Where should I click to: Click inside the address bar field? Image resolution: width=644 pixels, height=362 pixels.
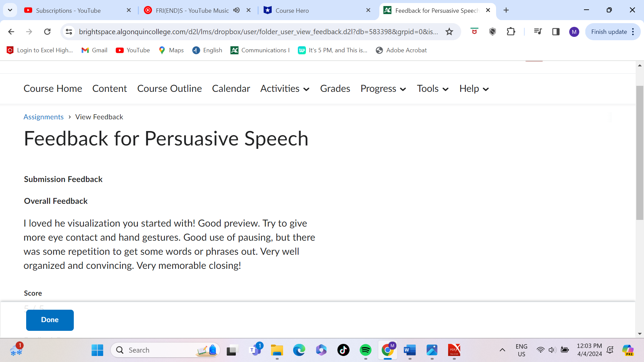235,32
